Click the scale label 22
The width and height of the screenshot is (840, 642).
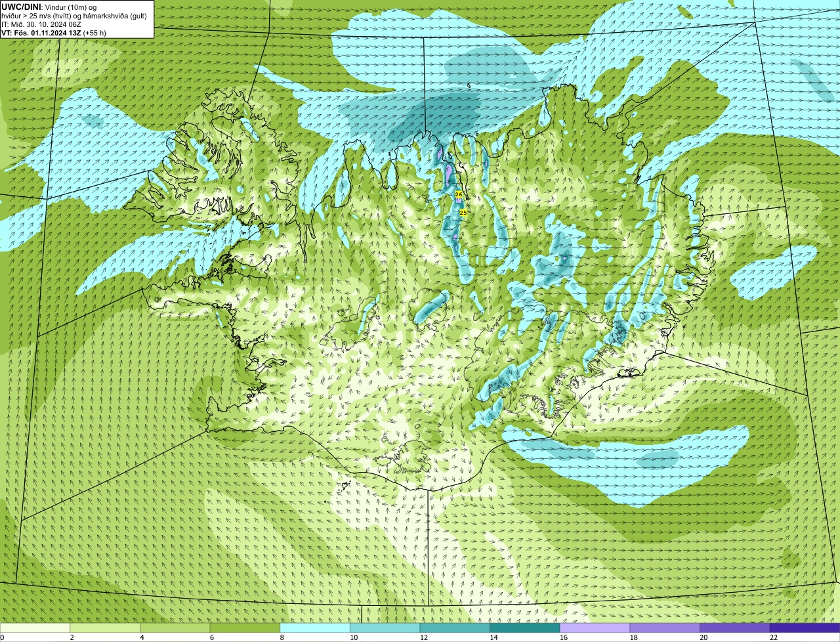[x=774, y=637]
